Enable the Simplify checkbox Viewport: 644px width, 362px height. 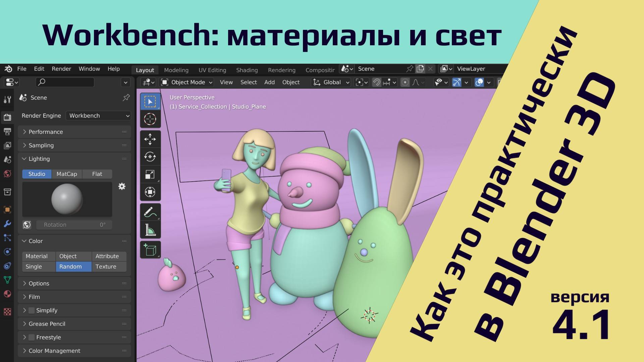pos(32,310)
